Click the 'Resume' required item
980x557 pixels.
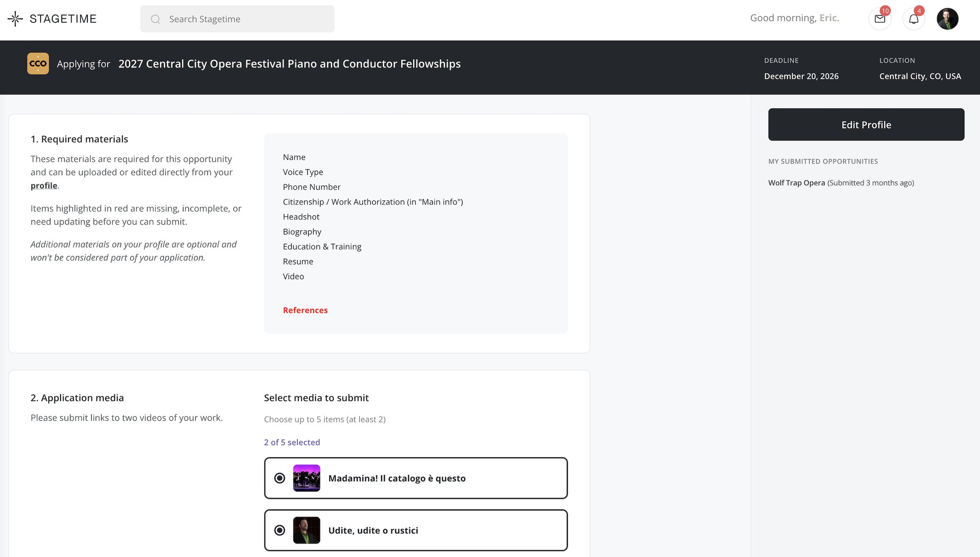tap(298, 261)
